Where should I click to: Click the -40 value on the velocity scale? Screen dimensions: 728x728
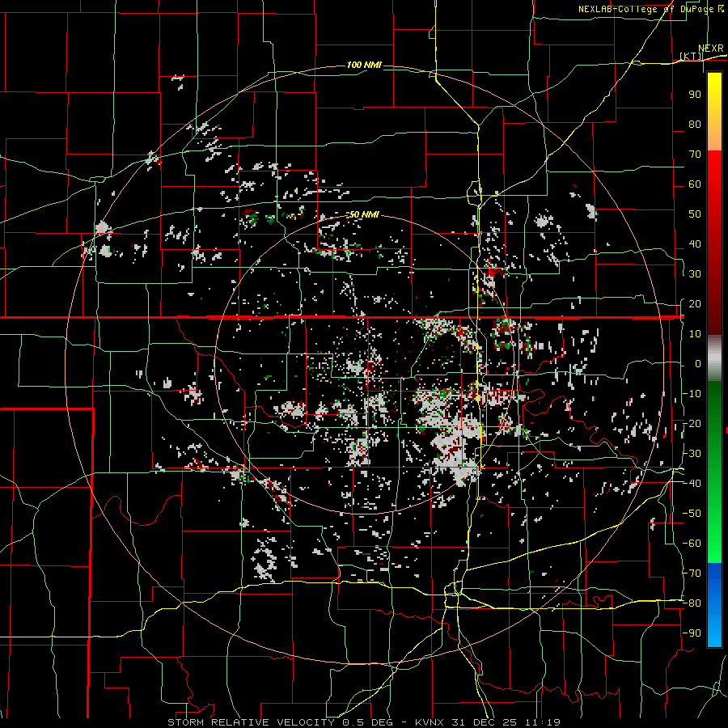(x=692, y=484)
